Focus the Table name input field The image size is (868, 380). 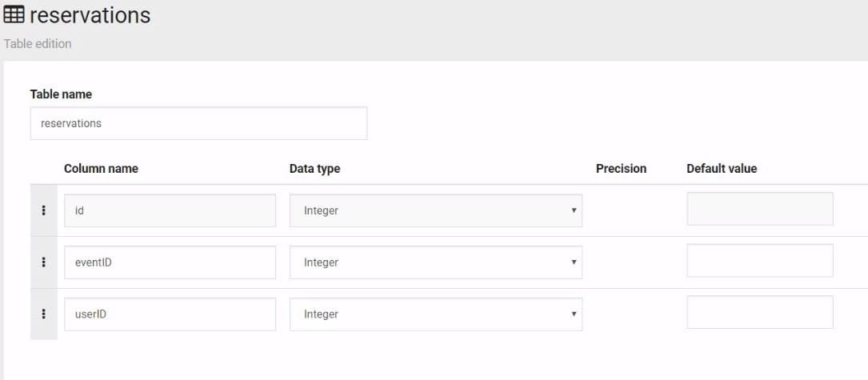click(198, 124)
